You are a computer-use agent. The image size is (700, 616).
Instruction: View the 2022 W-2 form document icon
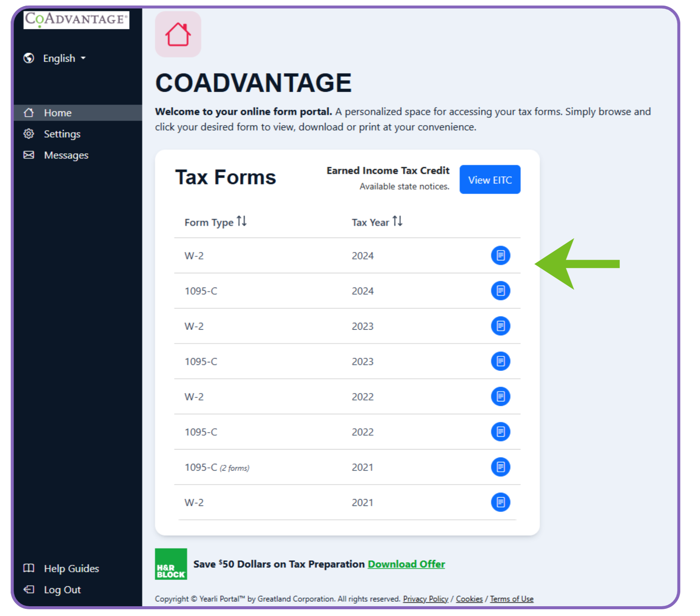point(500,397)
